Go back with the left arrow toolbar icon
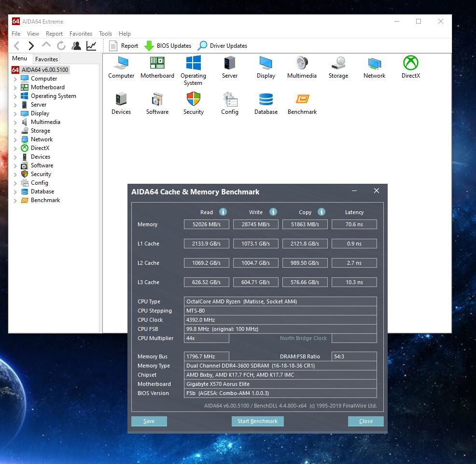Screen dimensions: 476x464 tap(17, 46)
